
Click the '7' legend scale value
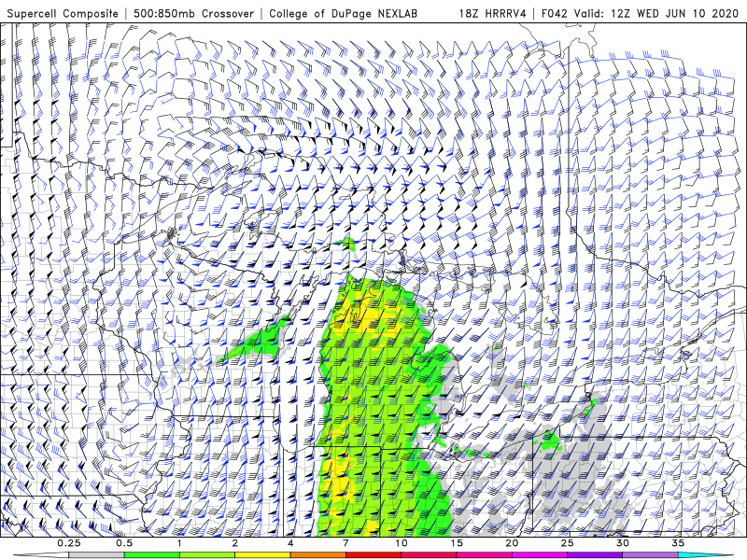tap(345, 543)
